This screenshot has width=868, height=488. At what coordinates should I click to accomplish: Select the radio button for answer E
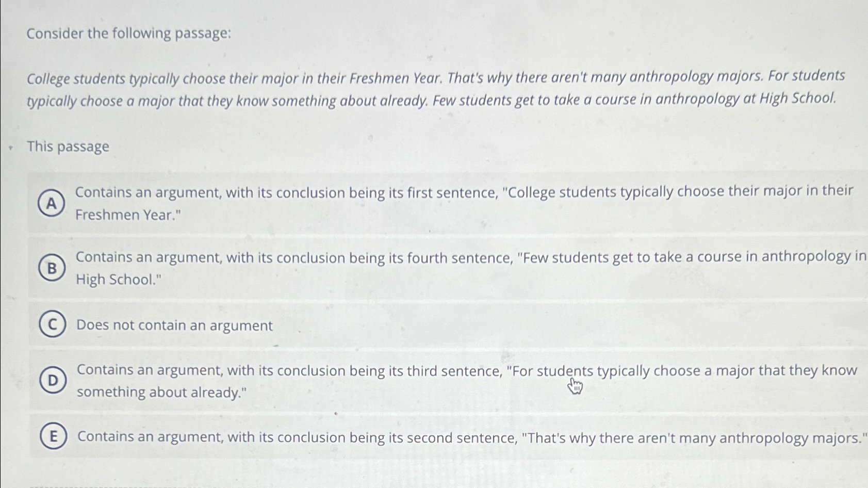tap(54, 437)
